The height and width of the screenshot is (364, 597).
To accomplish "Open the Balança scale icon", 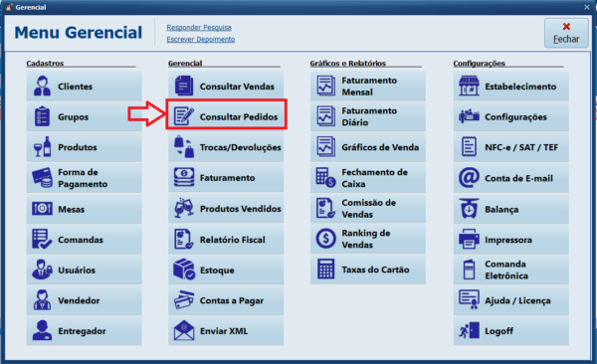I will 469,209.
